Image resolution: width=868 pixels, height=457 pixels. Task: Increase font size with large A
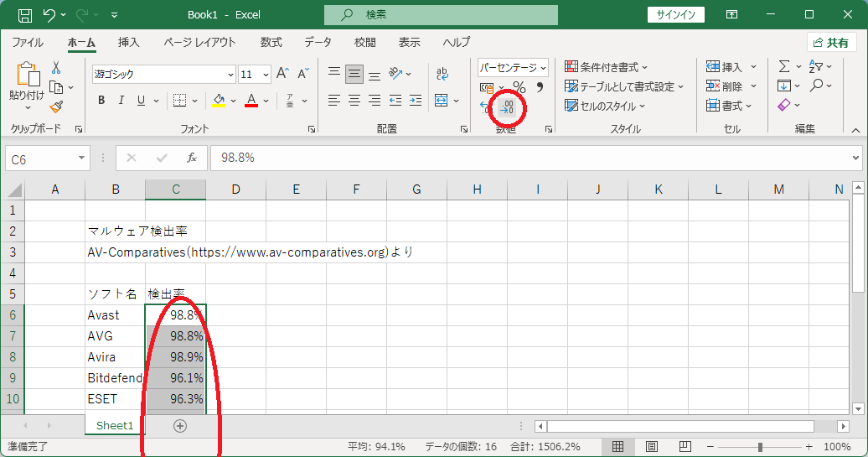click(x=282, y=73)
